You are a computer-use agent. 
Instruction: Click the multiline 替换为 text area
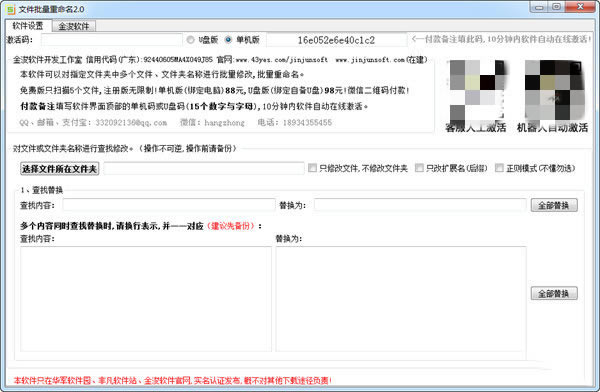(401, 299)
